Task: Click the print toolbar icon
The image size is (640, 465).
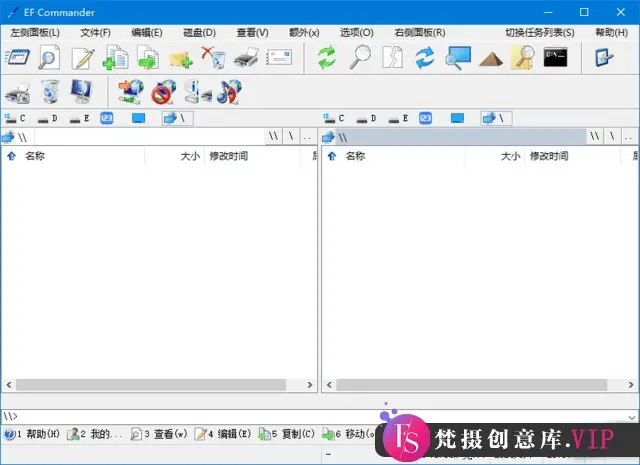Action: [x=246, y=58]
